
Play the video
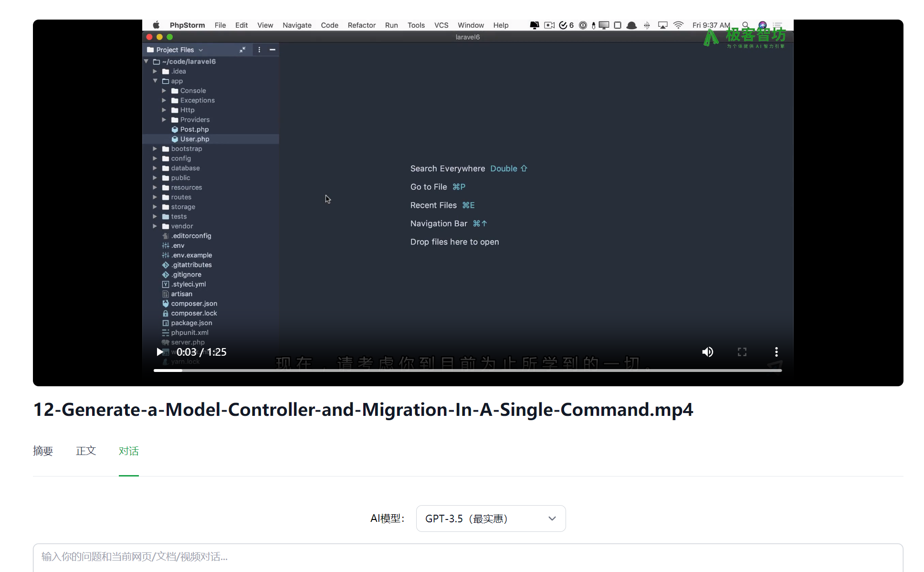coord(160,352)
